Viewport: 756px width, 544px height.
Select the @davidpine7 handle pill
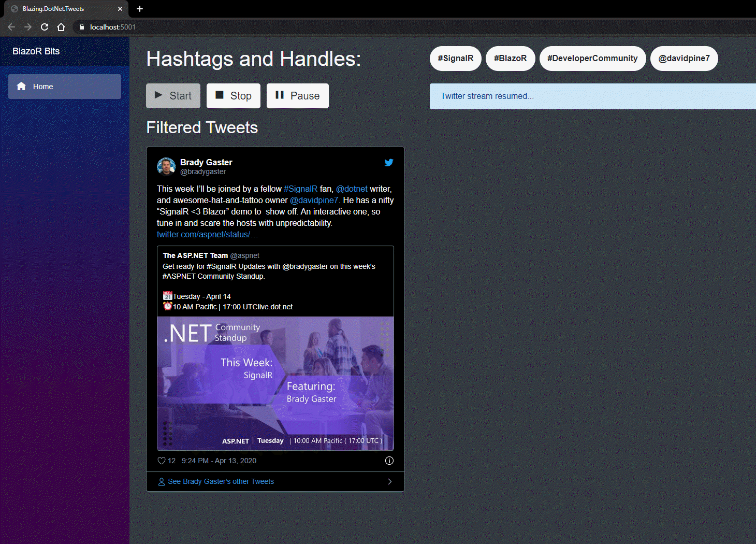pos(684,59)
